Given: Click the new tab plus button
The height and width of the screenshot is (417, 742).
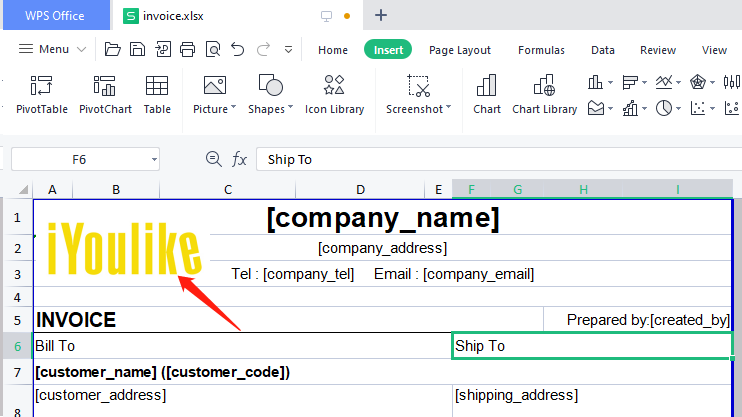Looking at the screenshot, I should tap(381, 15).
